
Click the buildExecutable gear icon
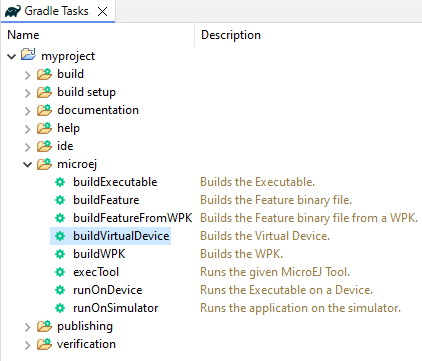(60, 182)
